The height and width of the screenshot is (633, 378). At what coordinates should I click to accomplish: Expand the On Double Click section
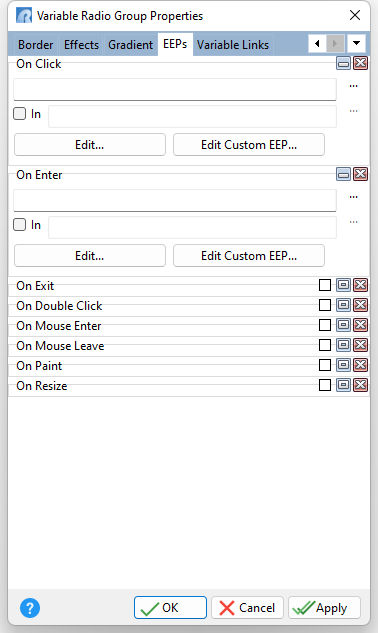tap(343, 305)
